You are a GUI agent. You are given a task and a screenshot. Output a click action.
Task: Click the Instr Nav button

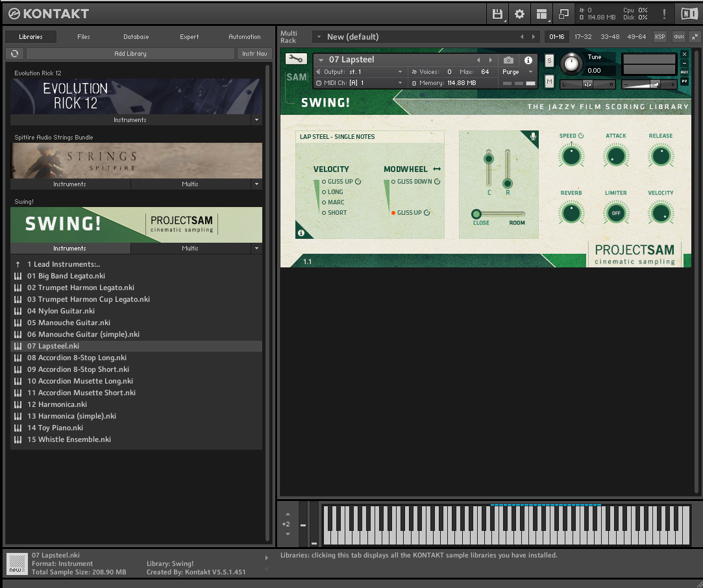(x=254, y=53)
